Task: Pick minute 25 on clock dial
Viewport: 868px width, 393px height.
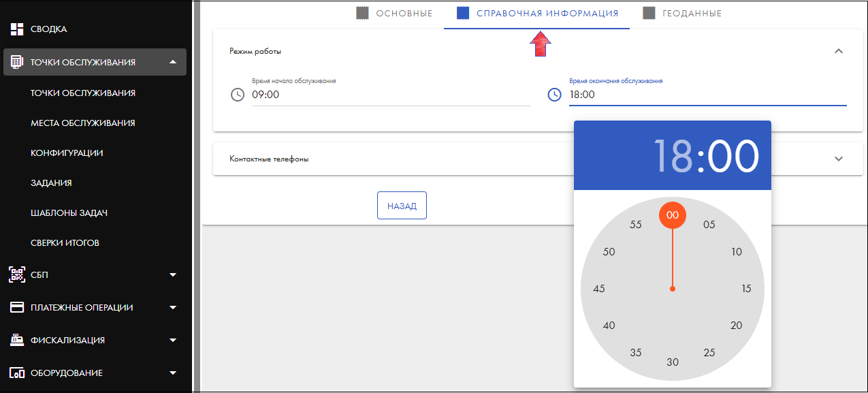Action: tap(709, 353)
